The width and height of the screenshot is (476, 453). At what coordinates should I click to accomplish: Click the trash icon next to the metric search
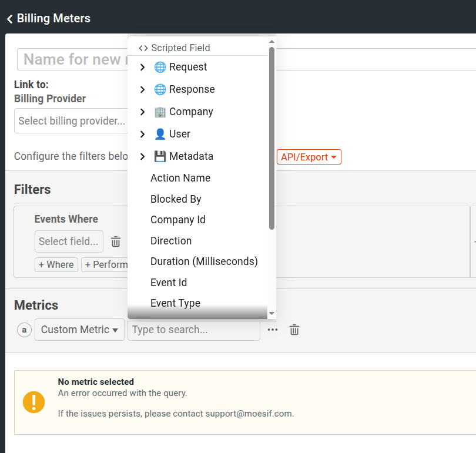(294, 330)
